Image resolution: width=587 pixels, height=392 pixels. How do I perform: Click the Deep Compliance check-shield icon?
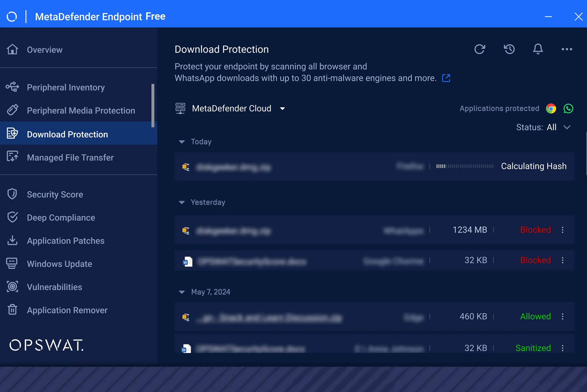12,217
